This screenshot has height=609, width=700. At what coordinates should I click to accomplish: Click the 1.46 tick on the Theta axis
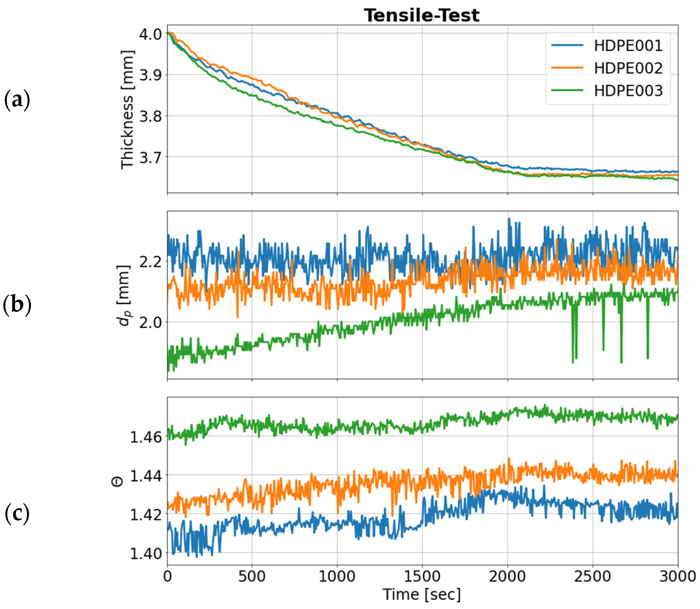coord(146,437)
